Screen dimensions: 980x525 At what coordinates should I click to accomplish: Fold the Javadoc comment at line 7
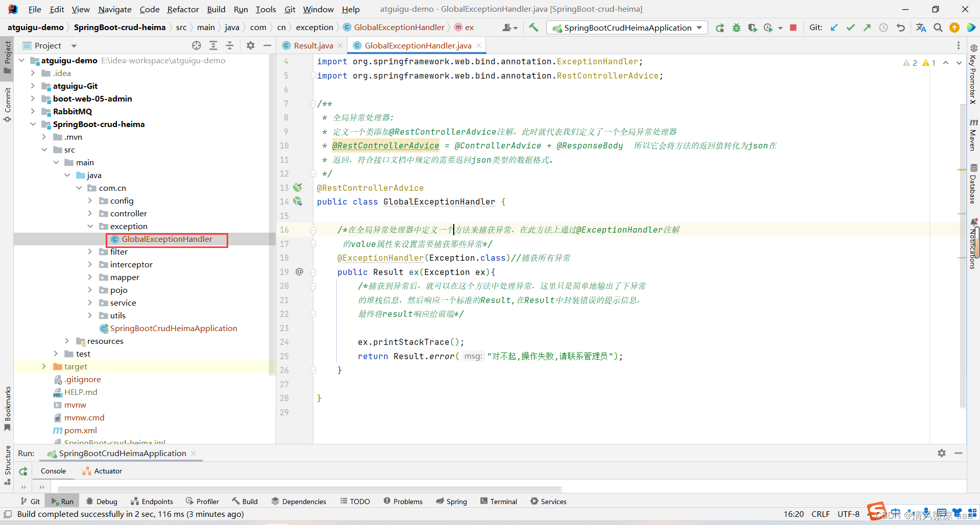point(313,104)
